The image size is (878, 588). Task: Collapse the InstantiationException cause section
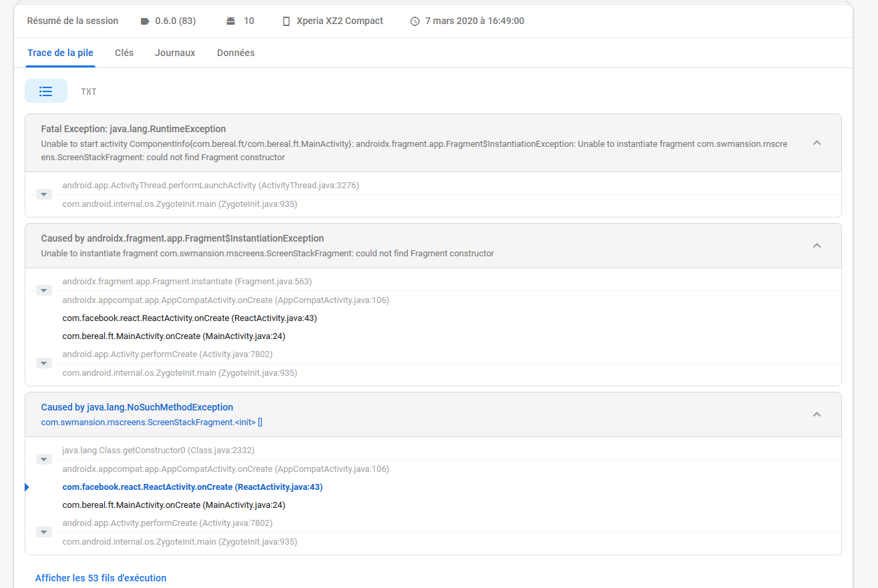817,246
